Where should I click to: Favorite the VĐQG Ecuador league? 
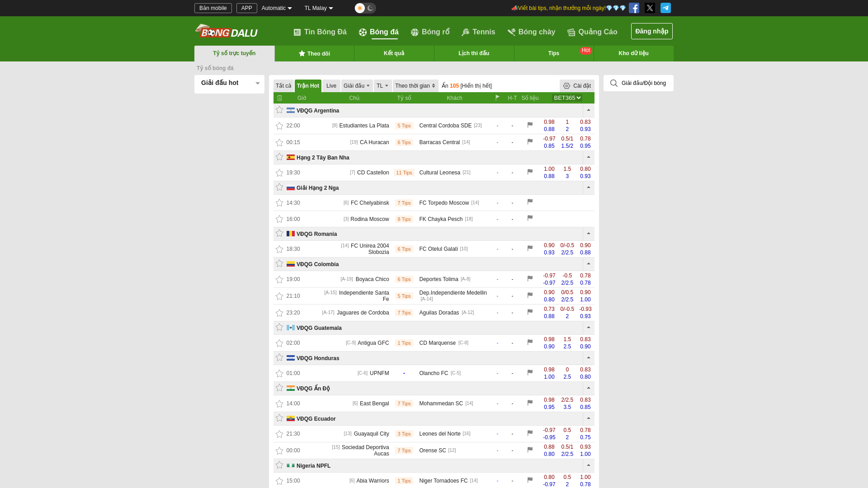(x=279, y=418)
